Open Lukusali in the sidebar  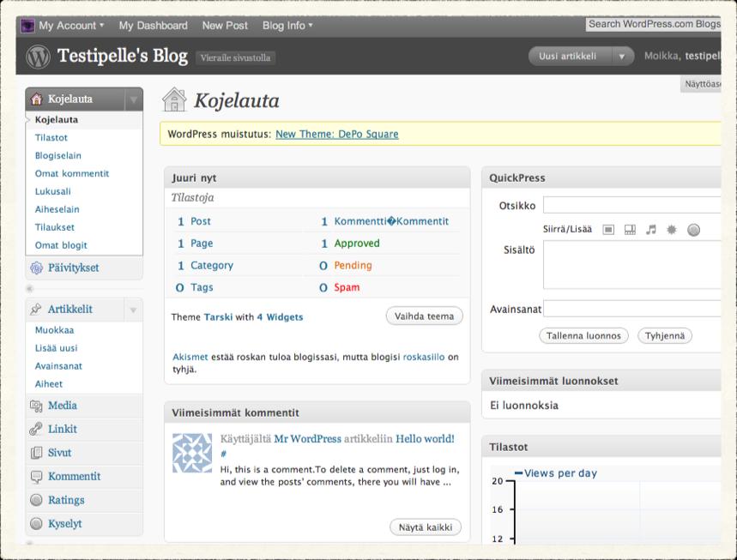(53, 191)
